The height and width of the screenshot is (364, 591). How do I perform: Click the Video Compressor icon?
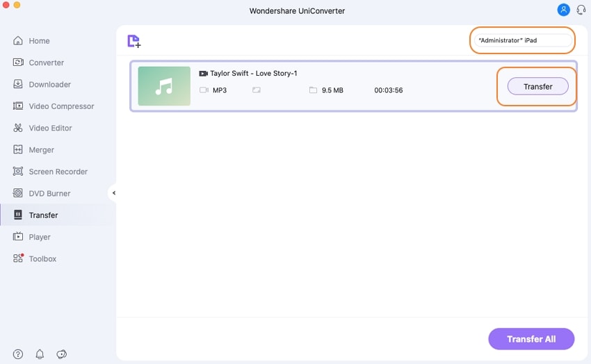pos(17,106)
